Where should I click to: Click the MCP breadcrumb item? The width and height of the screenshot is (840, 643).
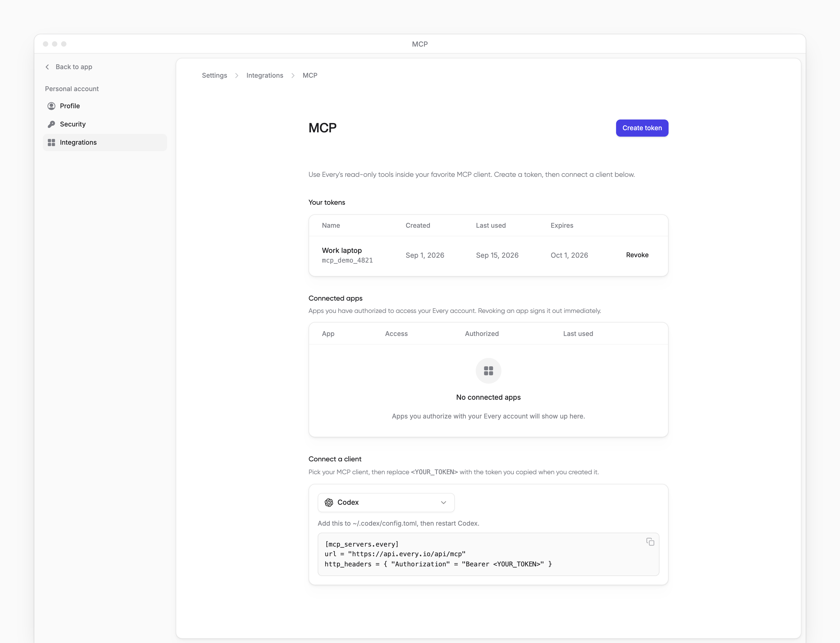[310, 75]
